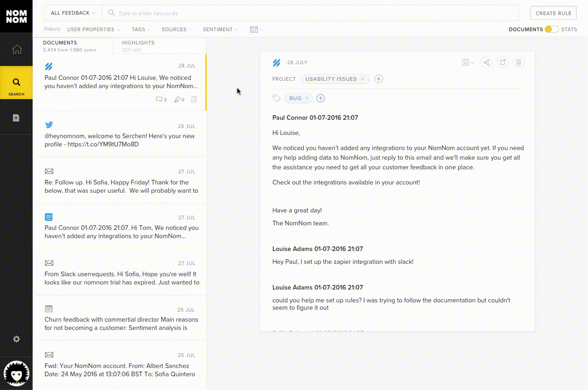Open settings gear in left sidebar

pos(17,339)
